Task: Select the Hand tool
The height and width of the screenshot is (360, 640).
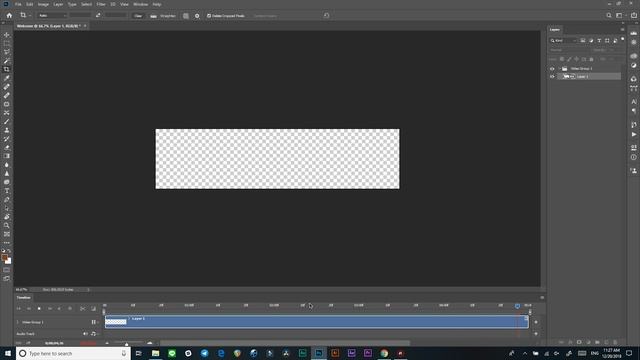Action: [x=7, y=217]
